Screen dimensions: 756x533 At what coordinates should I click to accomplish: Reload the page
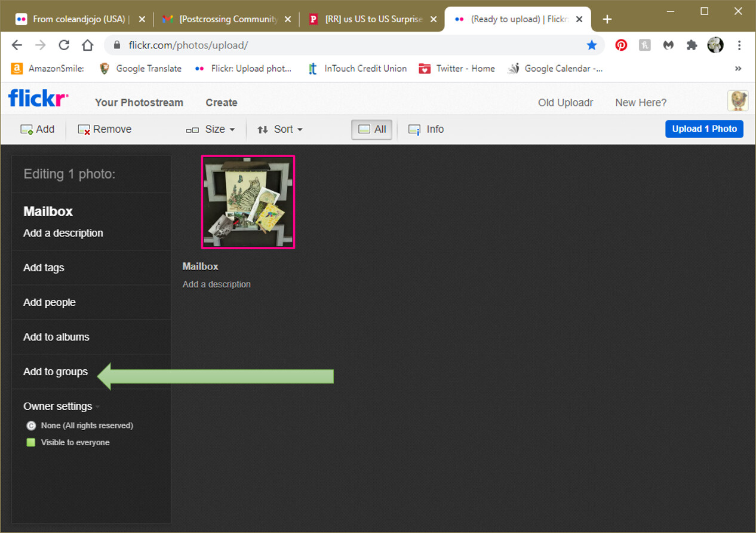pos(64,45)
